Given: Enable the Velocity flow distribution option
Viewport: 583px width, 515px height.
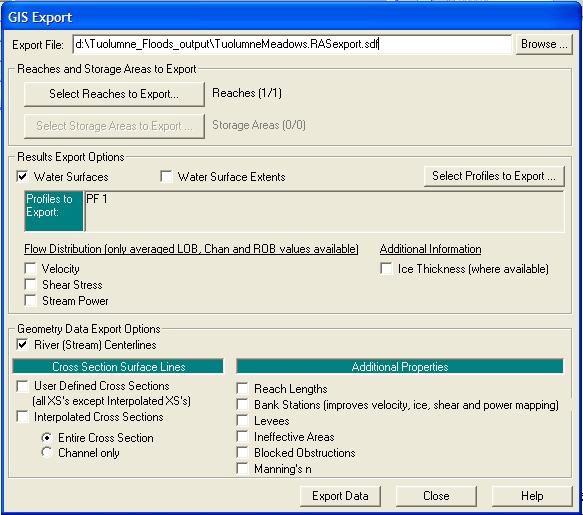Looking at the screenshot, I should (30, 268).
